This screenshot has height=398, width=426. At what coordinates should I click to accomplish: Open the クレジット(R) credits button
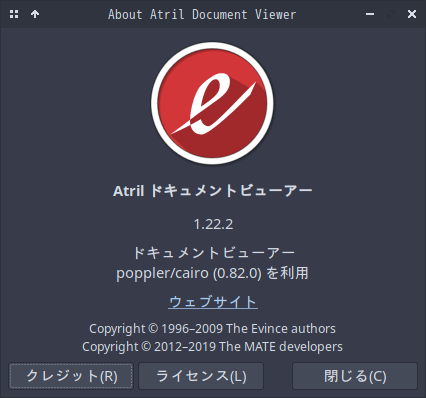(71, 376)
